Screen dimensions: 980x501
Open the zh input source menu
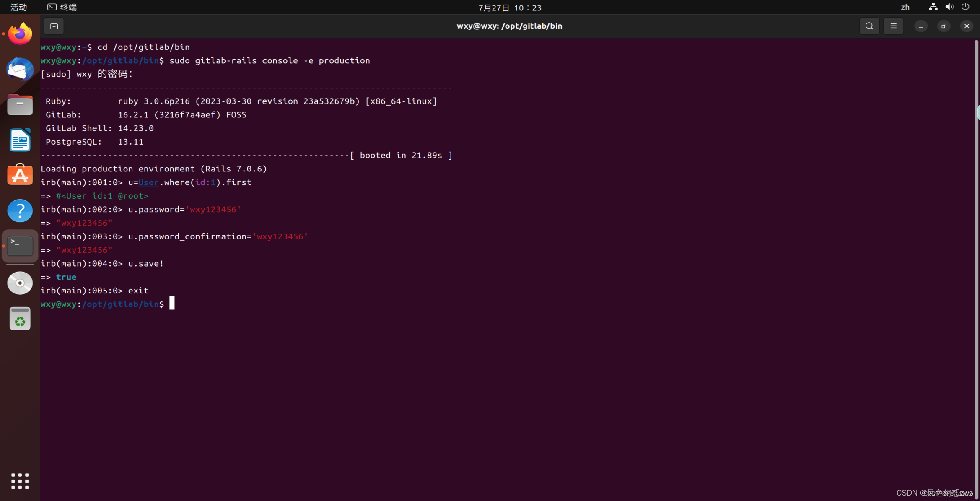point(905,7)
